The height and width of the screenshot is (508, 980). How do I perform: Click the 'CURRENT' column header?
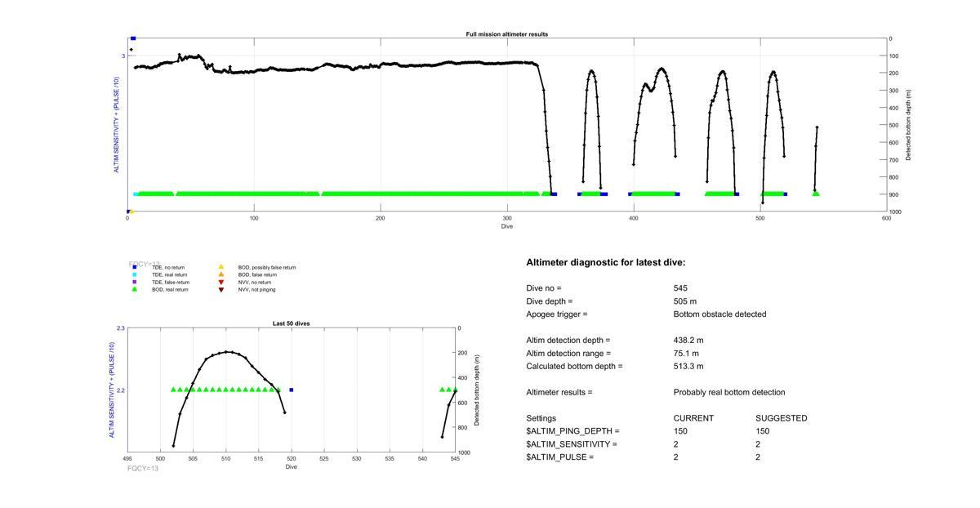coord(693,418)
